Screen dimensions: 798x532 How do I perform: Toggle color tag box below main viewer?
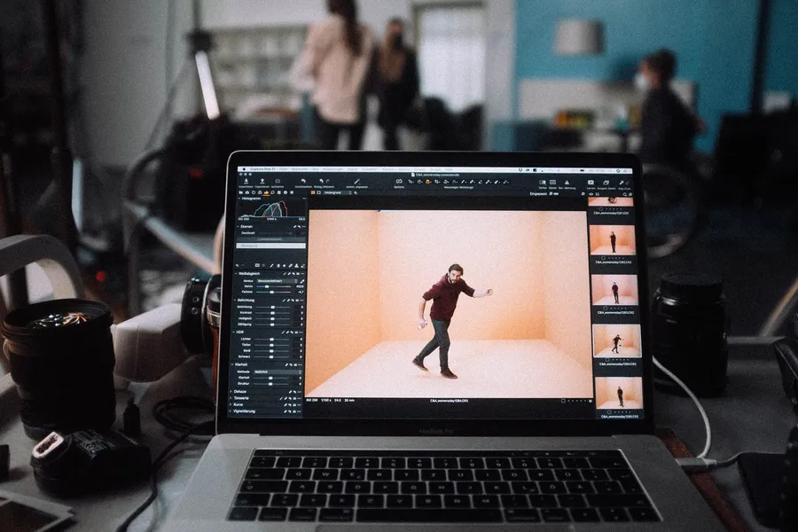(563, 401)
